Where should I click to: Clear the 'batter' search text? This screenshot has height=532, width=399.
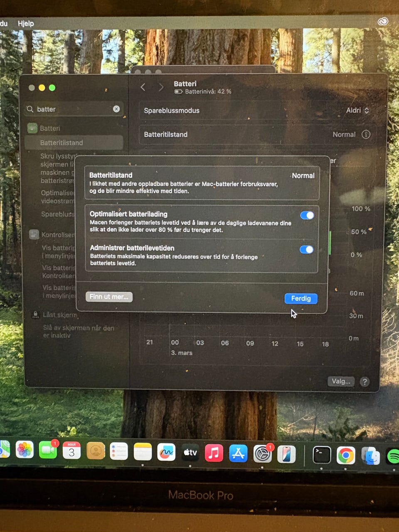pos(116,109)
